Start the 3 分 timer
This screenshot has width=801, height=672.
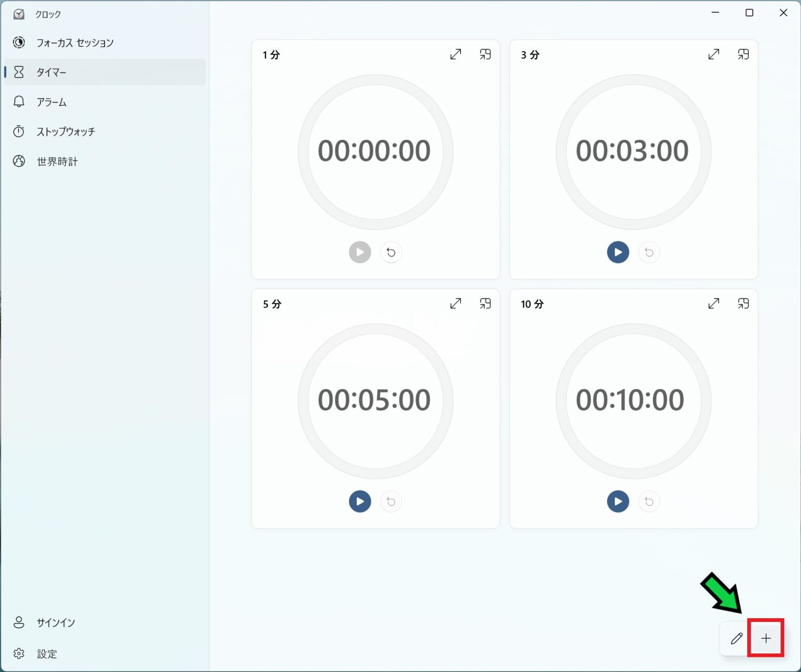click(617, 252)
